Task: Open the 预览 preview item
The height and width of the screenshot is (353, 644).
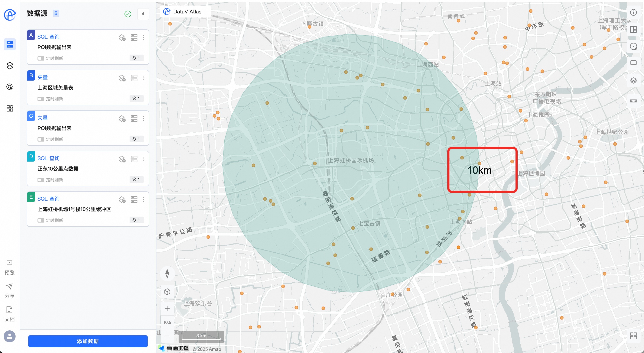Action: [x=10, y=267]
